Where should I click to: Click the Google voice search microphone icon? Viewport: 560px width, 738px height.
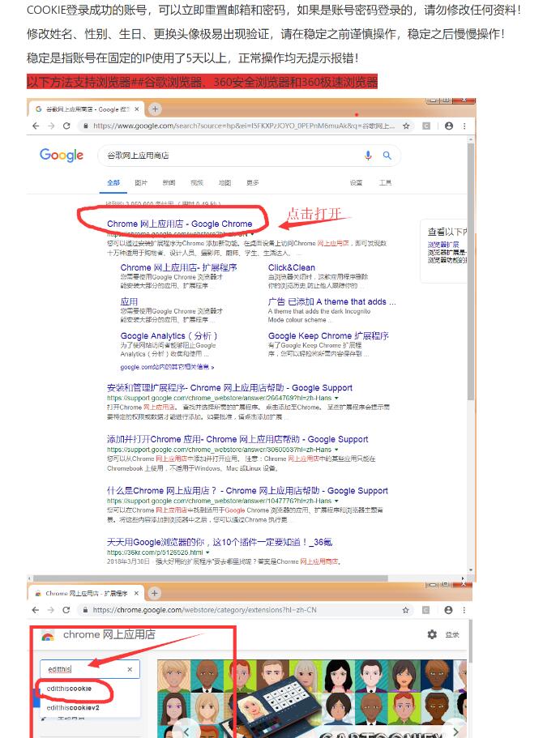[368, 156]
